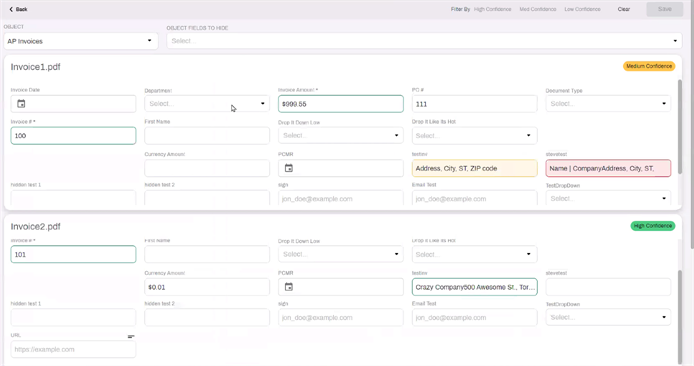694x366 pixels.
Task: Click stevetest field with Name | CompanyAddress
Action: pyautogui.click(x=608, y=168)
